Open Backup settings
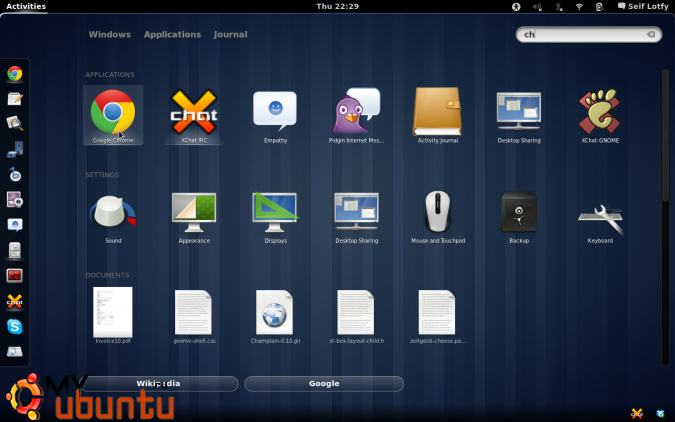 [519, 216]
